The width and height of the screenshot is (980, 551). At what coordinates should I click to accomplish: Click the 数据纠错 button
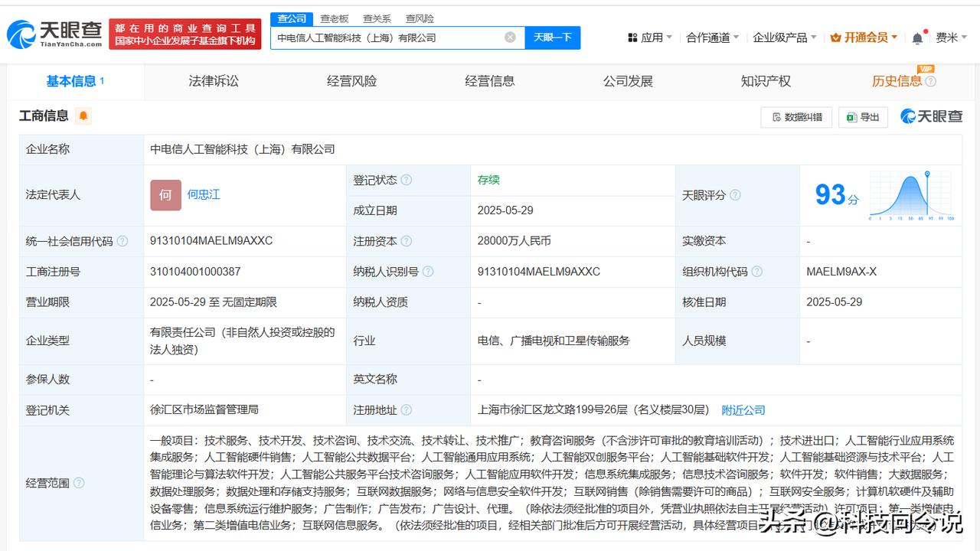click(x=796, y=117)
